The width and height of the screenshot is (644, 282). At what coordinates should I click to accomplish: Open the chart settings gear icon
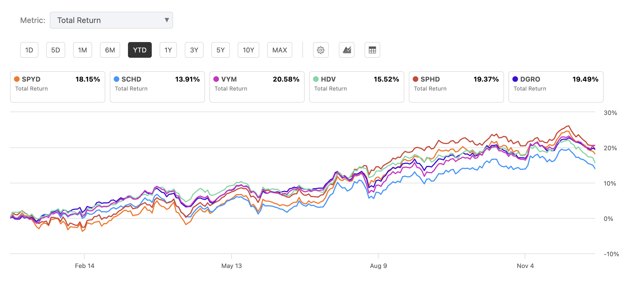click(x=321, y=50)
